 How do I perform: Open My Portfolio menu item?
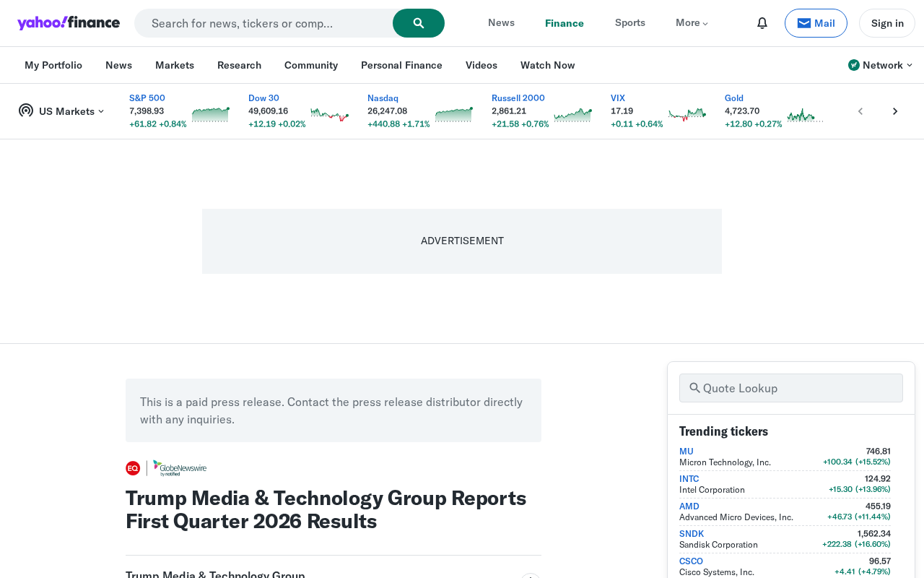click(x=53, y=65)
